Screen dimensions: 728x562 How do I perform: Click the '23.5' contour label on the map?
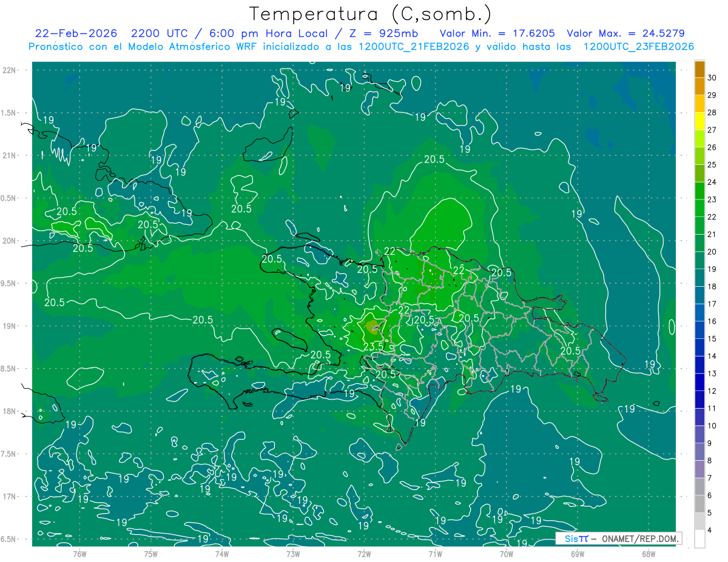(x=373, y=346)
